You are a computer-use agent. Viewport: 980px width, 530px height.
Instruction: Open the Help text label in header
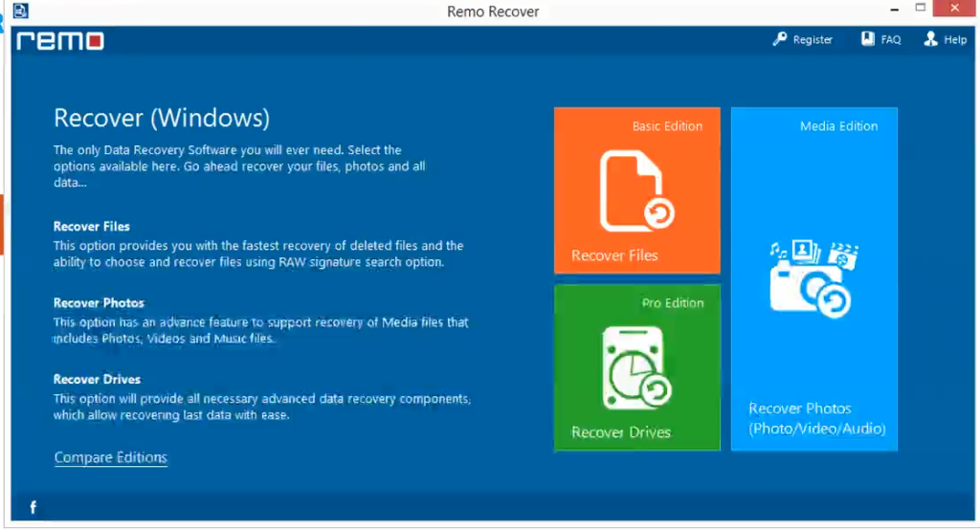coord(955,40)
